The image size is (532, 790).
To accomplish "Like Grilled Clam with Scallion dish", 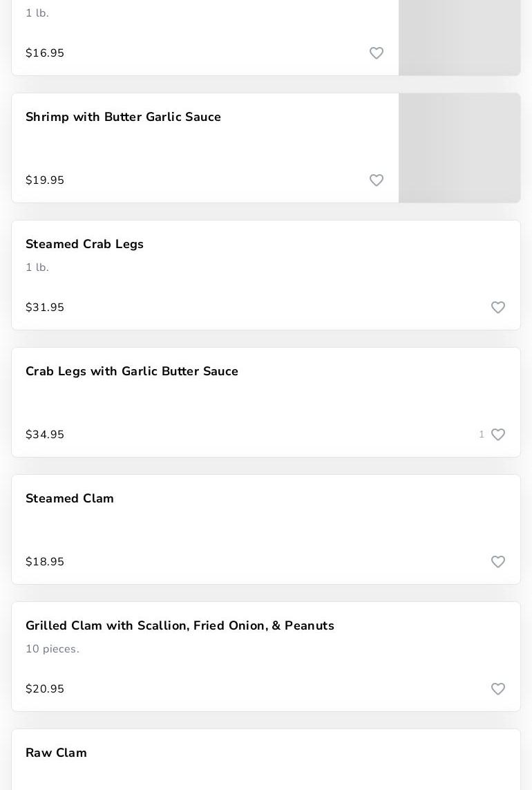I will point(498,689).
